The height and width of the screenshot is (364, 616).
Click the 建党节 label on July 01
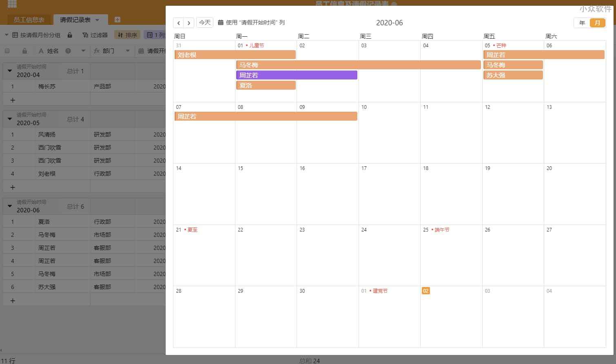point(380,291)
